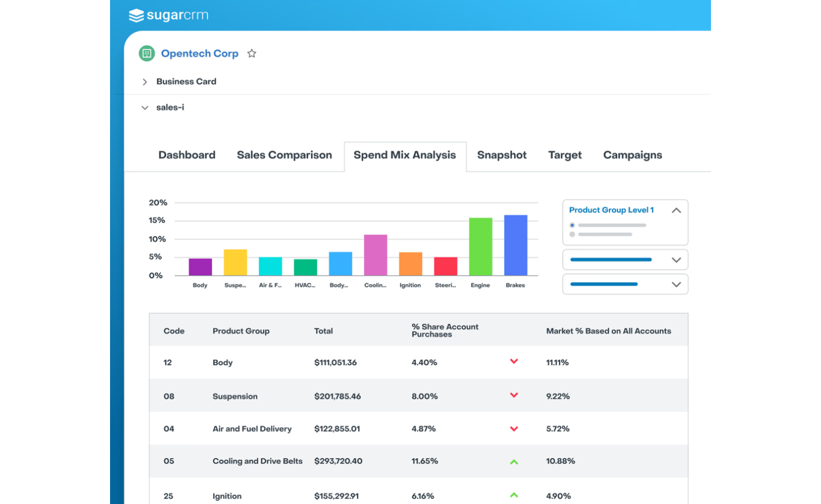Click the 9.22% market value
821x504 pixels.
click(558, 396)
